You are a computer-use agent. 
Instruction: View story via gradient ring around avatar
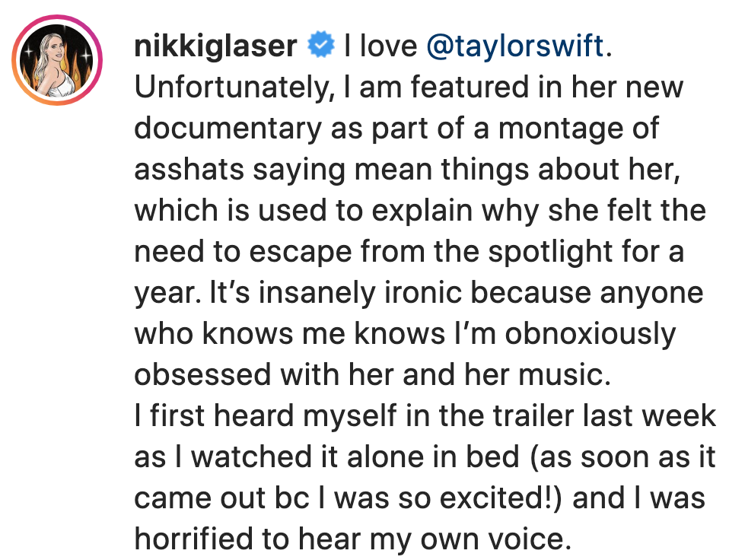click(57, 60)
